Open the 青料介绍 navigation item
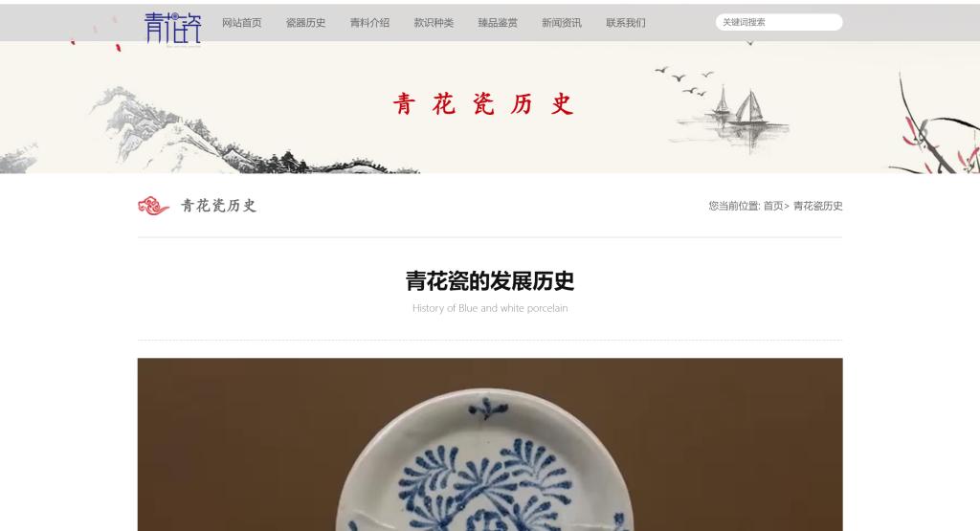The image size is (980, 531). coord(369,23)
